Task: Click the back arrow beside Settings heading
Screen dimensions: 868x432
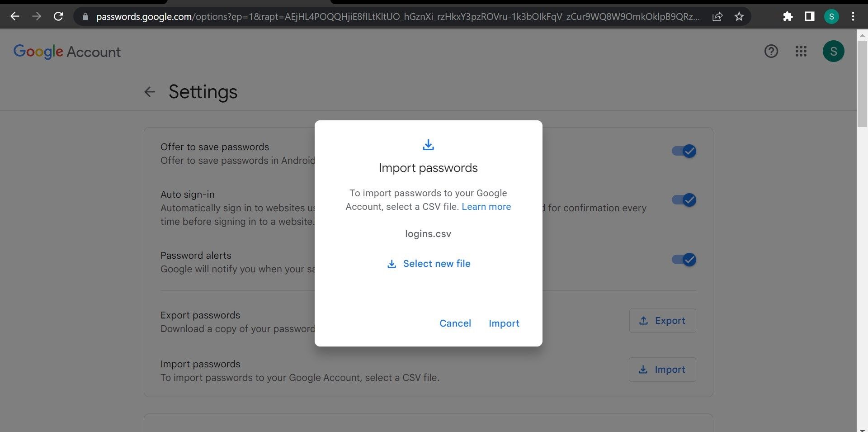Action: point(149,92)
